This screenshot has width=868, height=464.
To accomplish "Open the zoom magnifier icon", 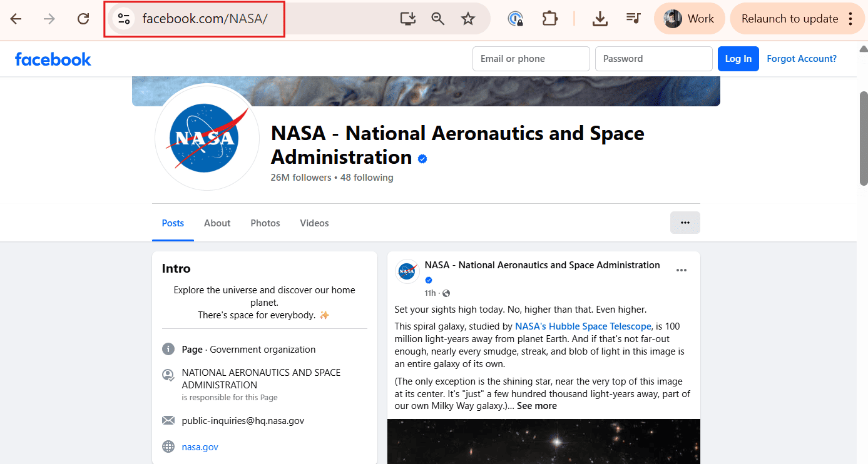I will (x=437, y=18).
